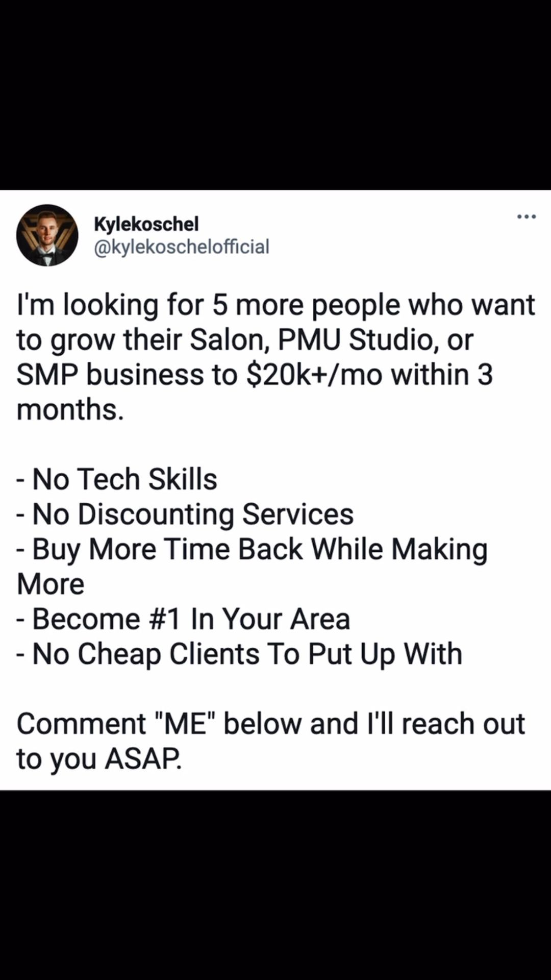This screenshot has height=980, width=551.
Task: Tap the word "months." in the post
Action: 70,409
